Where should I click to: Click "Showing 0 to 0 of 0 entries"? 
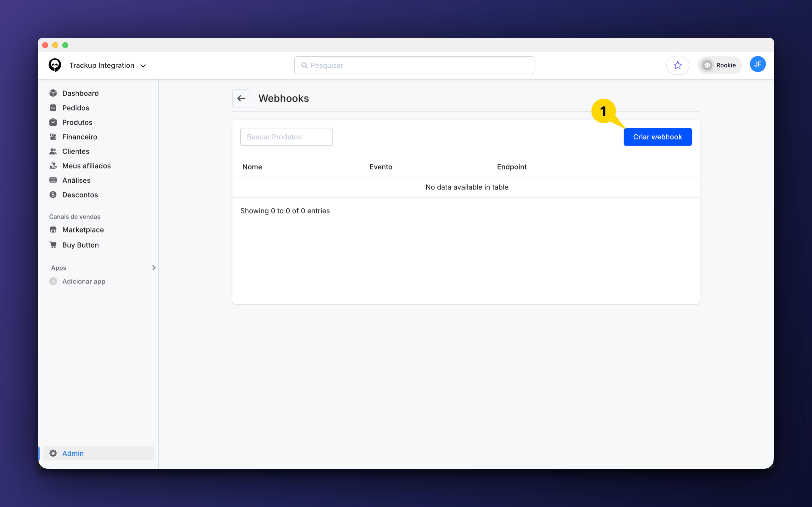pos(285,210)
